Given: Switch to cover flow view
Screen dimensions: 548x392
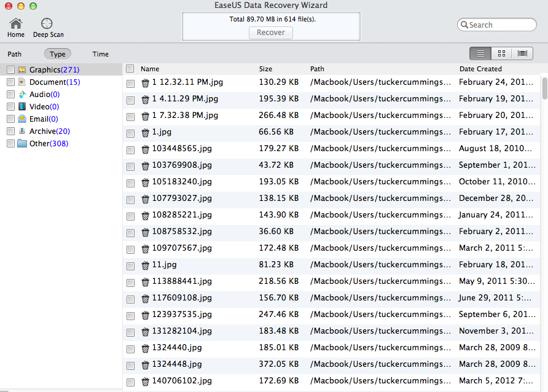Looking at the screenshot, I should pos(522,53).
